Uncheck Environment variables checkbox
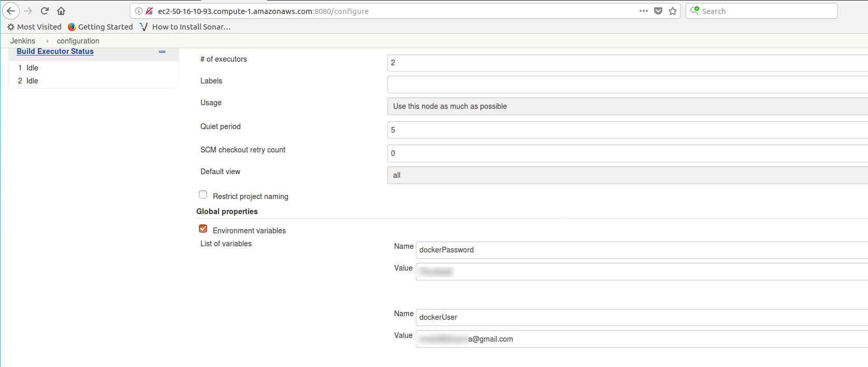The image size is (868, 367). [x=203, y=229]
